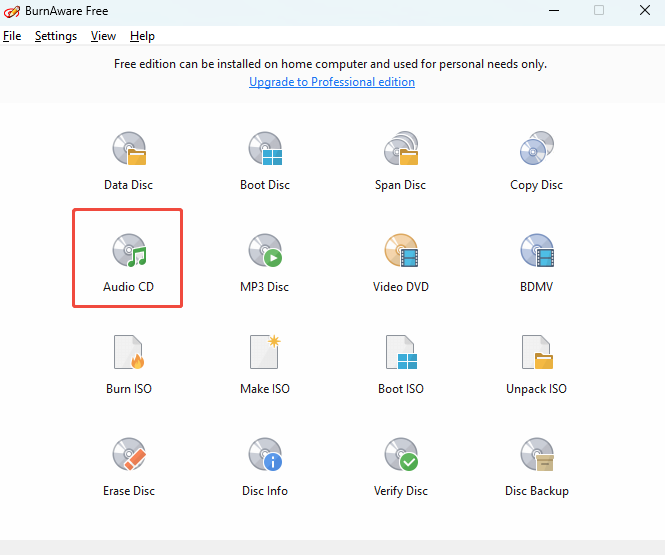Open the Copy Disc tool
The height and width of the screenshot is (555, 665).
click(x=536, y=150)
